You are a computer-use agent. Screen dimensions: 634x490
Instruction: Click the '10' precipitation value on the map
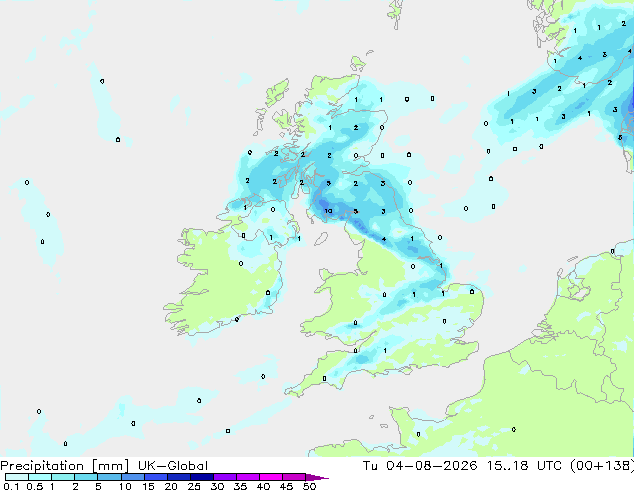(328, 211)
